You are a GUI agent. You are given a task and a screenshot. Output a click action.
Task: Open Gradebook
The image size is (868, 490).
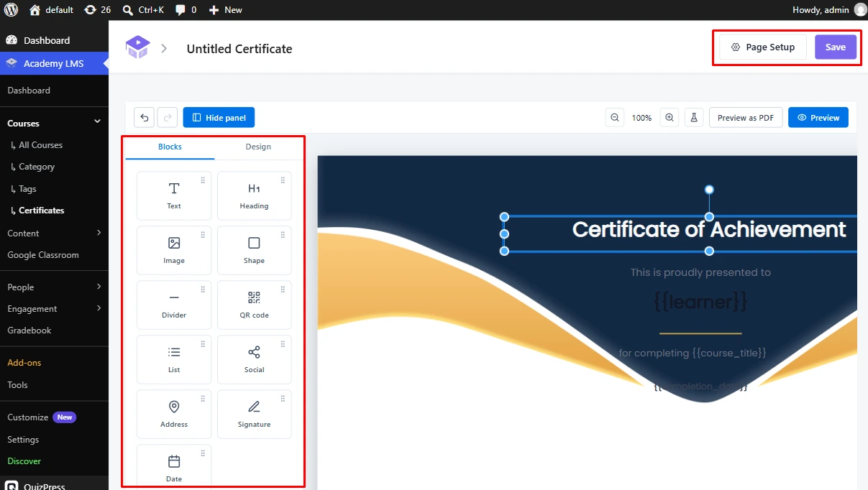29,330
